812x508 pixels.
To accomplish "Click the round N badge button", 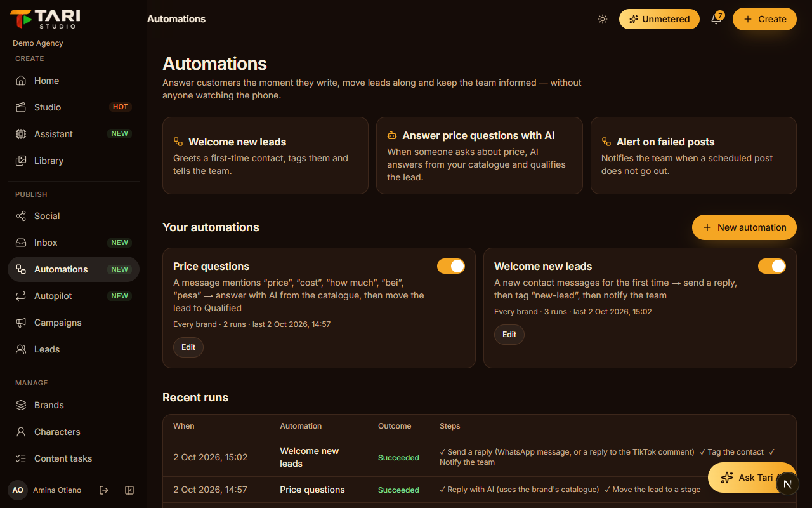I will (x=787, y=484).
